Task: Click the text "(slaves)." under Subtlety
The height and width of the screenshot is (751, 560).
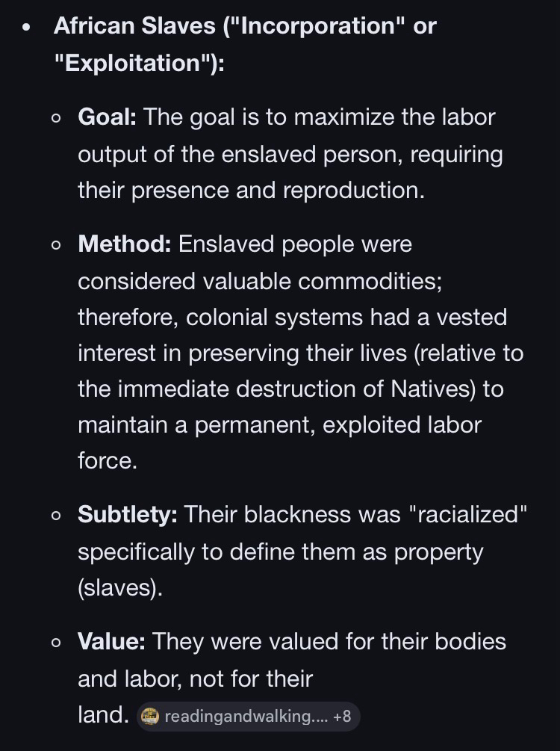Action: (120, 587)
